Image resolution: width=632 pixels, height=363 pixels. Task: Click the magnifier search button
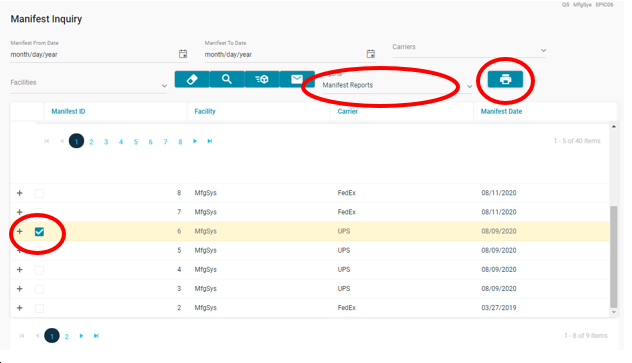227,79
